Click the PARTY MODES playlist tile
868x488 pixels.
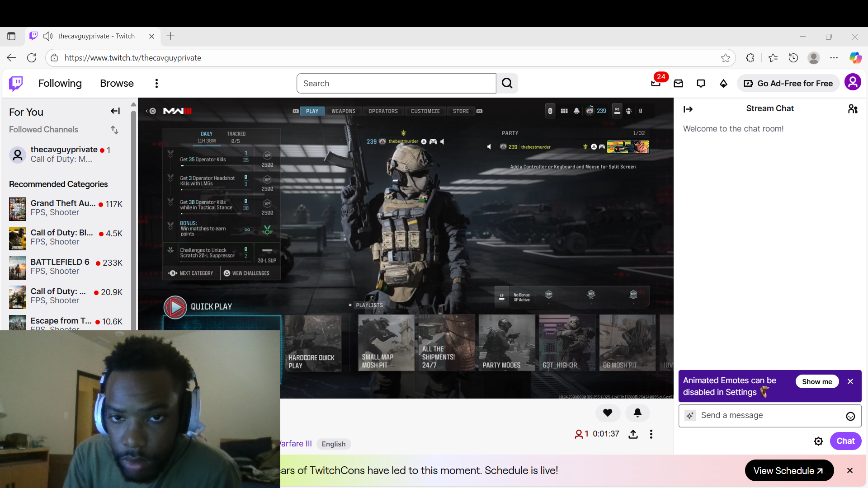click(x=506, y=343)
